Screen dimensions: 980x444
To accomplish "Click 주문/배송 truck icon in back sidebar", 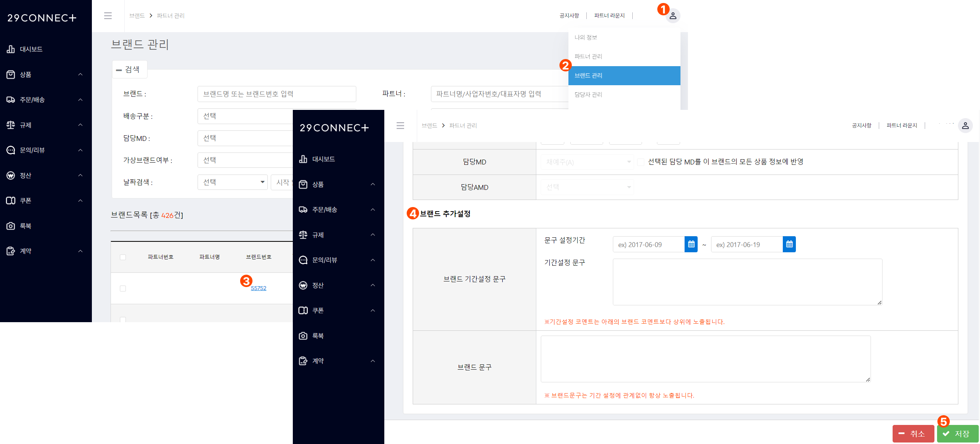I will pos(11,99).
